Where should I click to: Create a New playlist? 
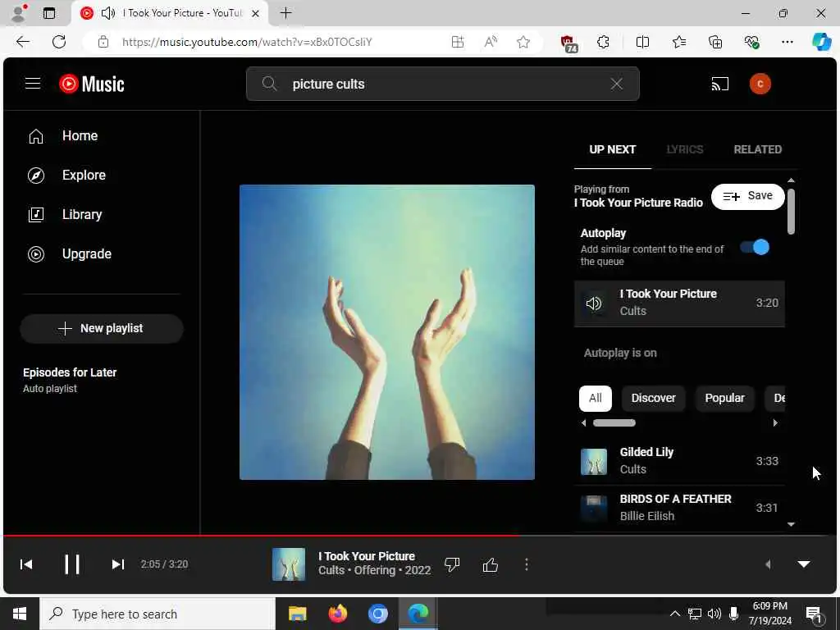click(x=101, y=328)
